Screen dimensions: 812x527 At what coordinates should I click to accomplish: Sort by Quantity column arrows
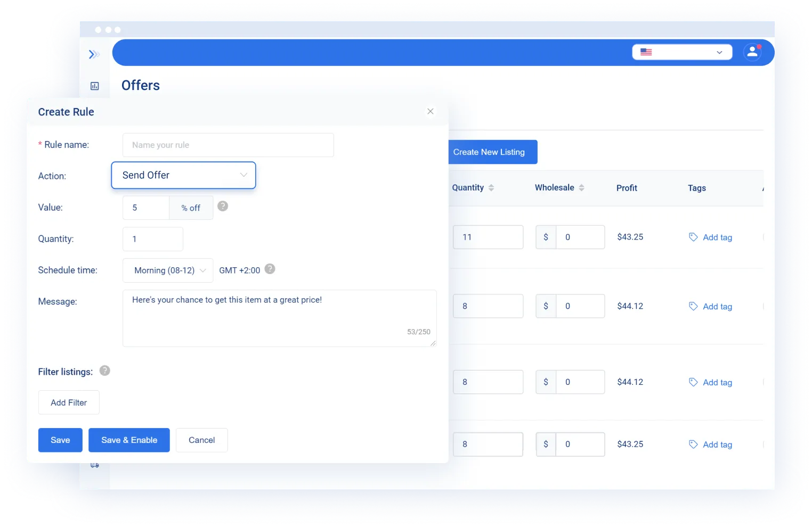tap(491, 187)
